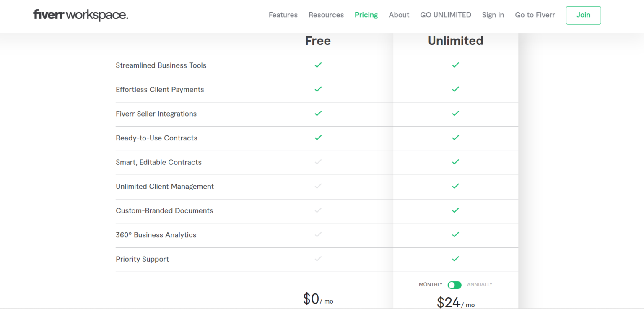Click the Fiverr Workspace logo
Screen dimensions: 644x309
[80, 15]
